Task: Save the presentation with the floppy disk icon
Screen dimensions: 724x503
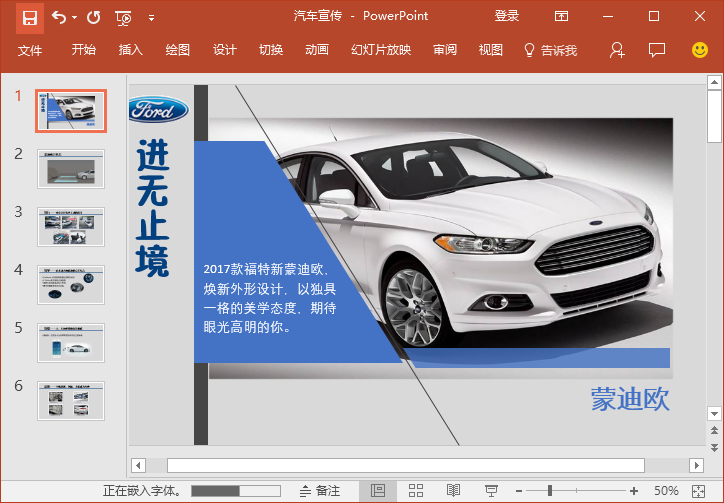Action: pyautogui.click(x=30, y=18)
